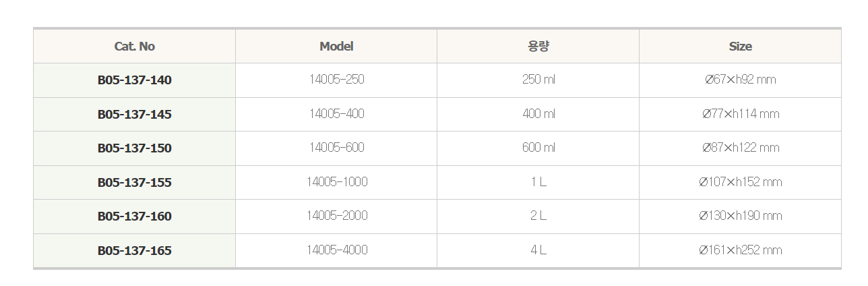
Task: Click model 14005-250 cell
Action: (x=336, y=80)
